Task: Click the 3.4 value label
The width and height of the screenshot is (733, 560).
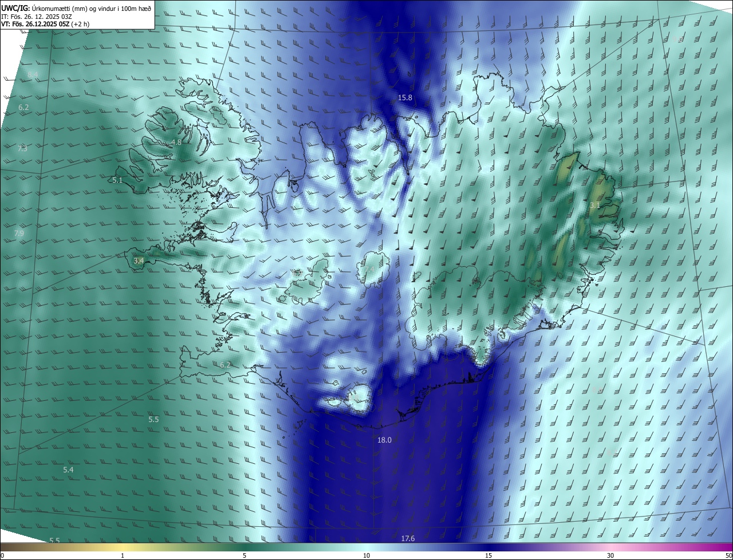Action: pyautogui.click(x=139, y=261)
